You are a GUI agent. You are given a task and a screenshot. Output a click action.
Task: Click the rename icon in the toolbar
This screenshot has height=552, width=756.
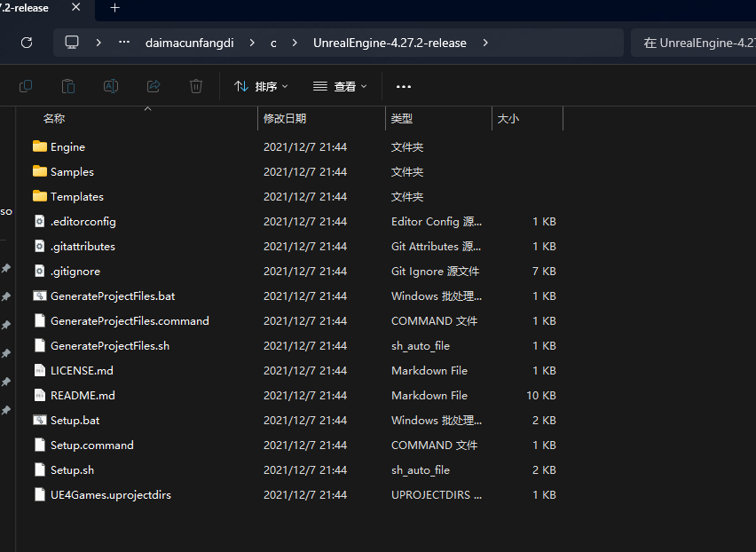click(x=111, y=86)
